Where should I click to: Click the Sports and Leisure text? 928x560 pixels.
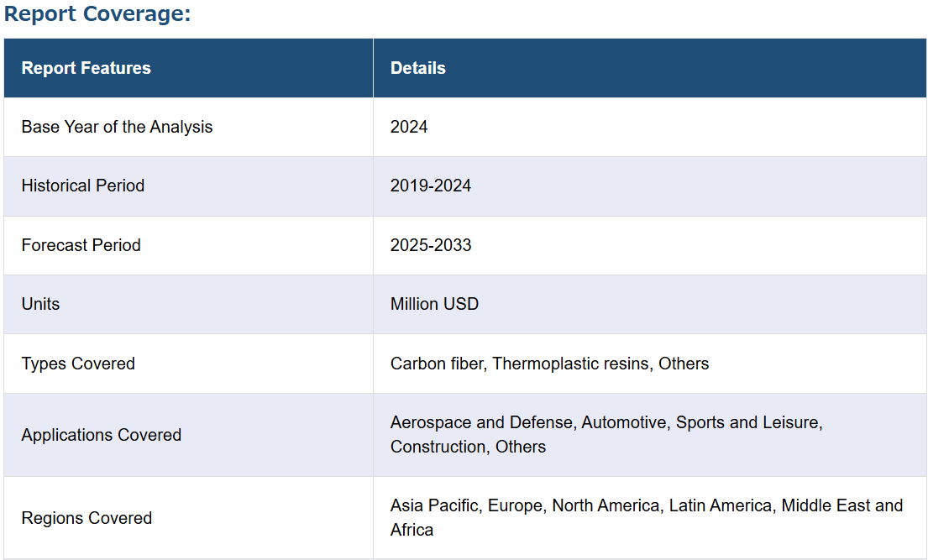pos(749,422)
